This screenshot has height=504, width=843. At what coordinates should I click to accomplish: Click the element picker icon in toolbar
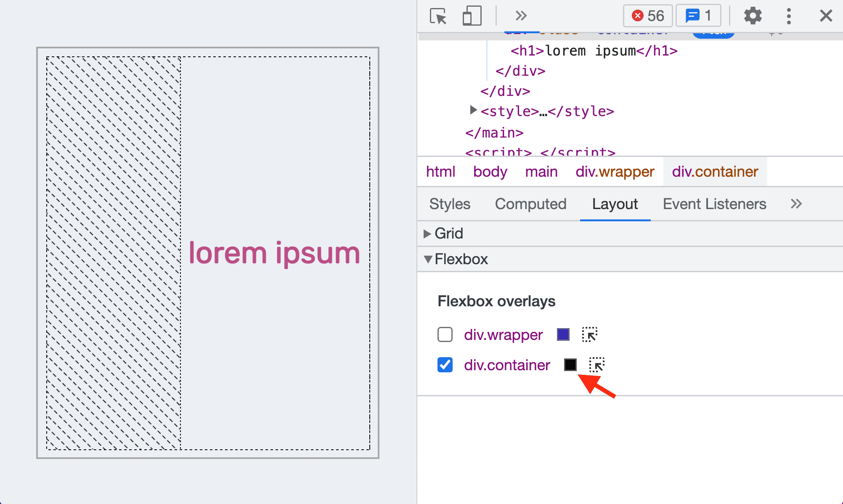[x=438, y=15]
